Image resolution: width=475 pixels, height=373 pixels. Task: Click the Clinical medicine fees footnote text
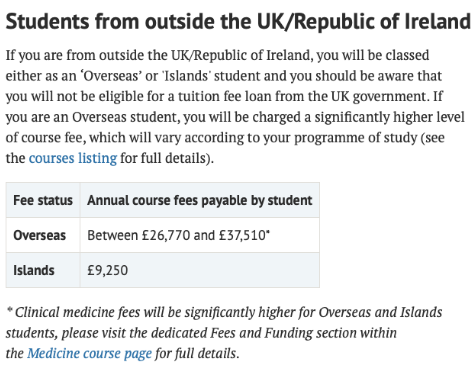[x=224, y=333]
